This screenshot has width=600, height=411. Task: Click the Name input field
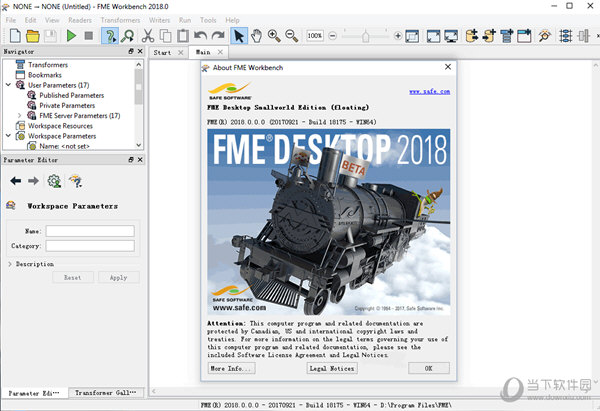click(x=90, y=231)
